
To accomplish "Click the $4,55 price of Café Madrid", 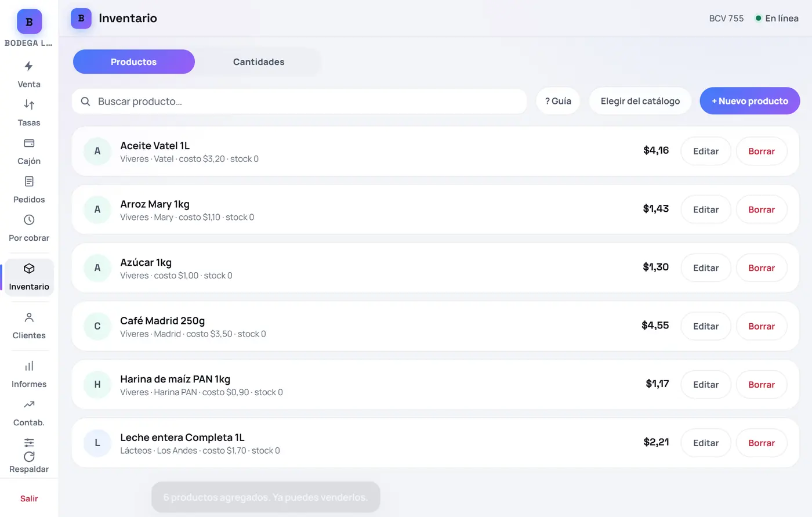I will [x=655, y=326].
